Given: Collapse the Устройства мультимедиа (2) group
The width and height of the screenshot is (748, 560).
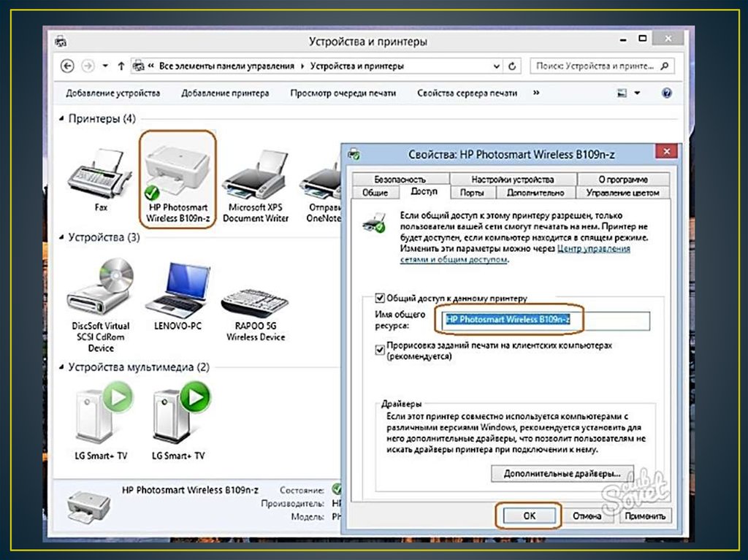Looking at the screenshot, I should pos(62,368).
